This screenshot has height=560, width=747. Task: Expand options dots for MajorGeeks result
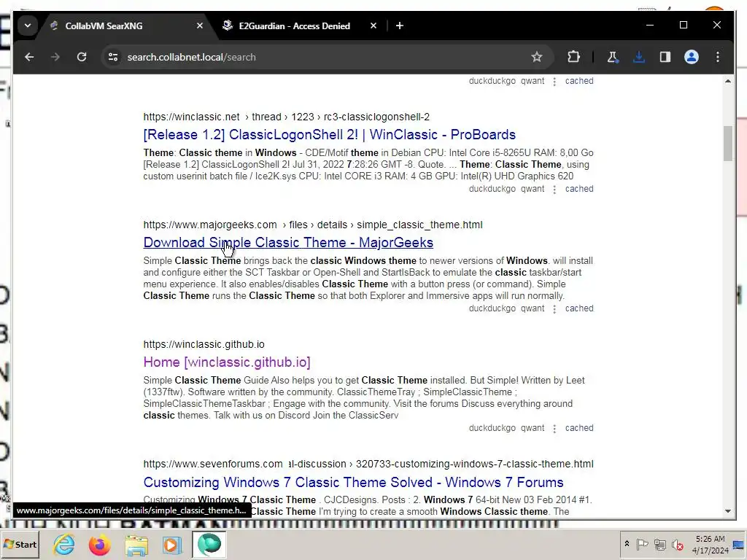coord(554,309)
